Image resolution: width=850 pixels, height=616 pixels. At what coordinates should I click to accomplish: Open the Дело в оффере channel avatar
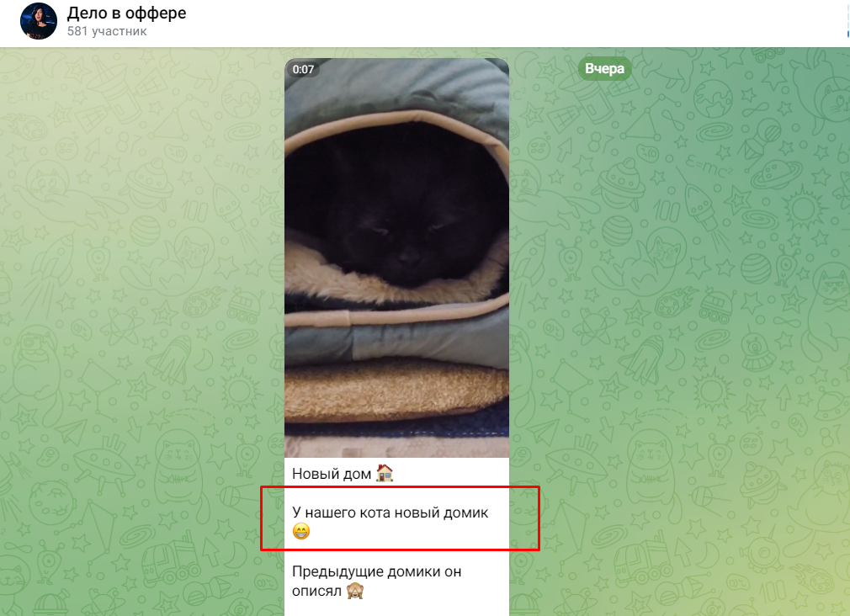click(x=39, y=21)
